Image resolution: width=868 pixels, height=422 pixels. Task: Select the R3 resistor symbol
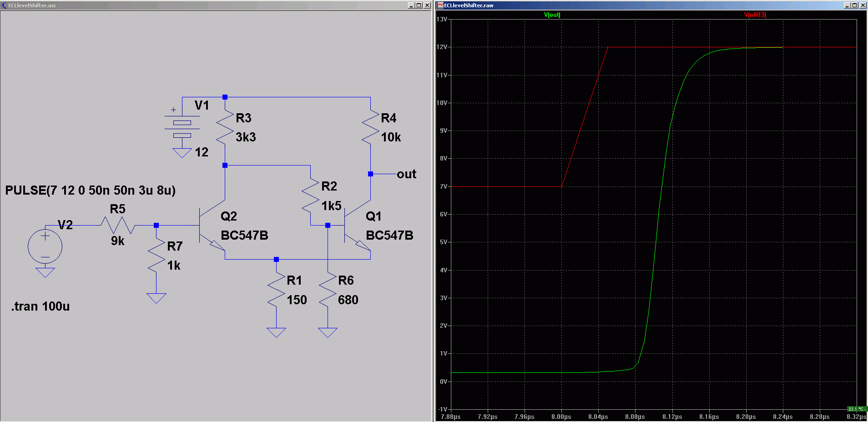coord(225,127)
